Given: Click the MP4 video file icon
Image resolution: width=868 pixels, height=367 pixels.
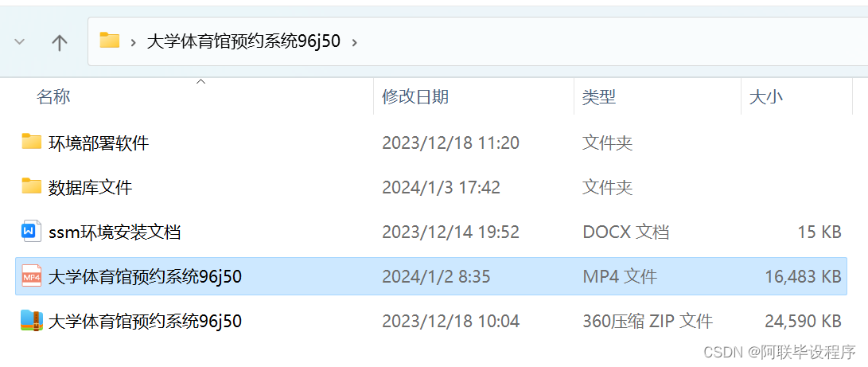Looking at the screenshot, I should coord(32,275).
